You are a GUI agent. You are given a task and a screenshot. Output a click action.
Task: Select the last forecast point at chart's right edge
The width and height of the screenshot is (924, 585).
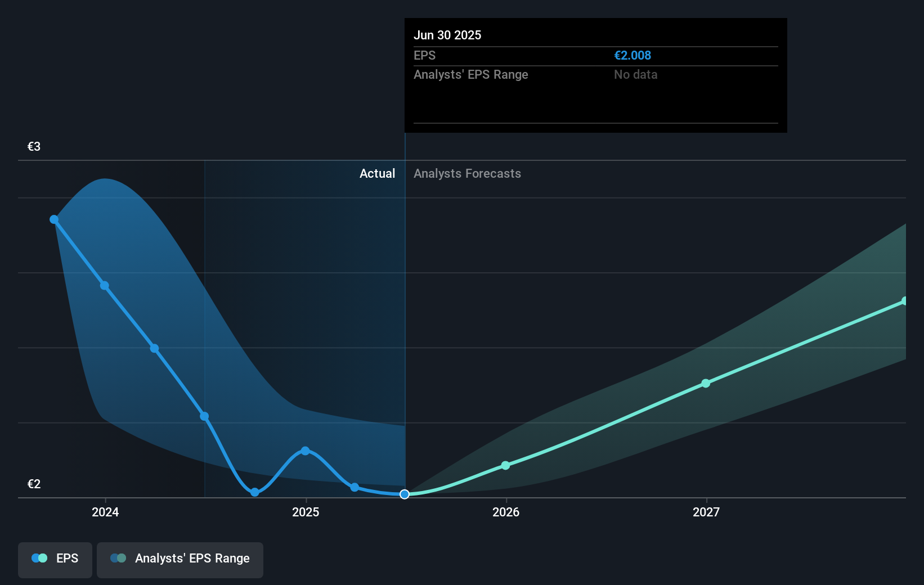(x=905, y=301)
